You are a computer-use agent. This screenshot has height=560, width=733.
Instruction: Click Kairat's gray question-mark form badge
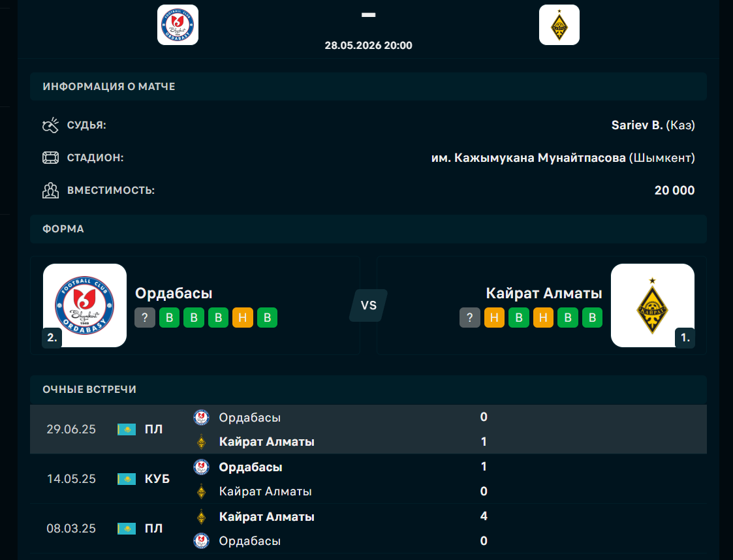click(470, 317)
